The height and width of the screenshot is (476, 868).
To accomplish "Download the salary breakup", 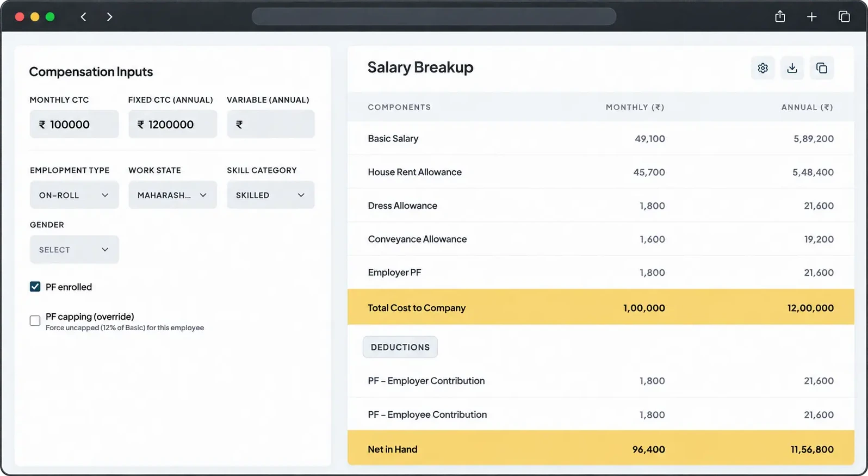I will click(x=792, y=68).
